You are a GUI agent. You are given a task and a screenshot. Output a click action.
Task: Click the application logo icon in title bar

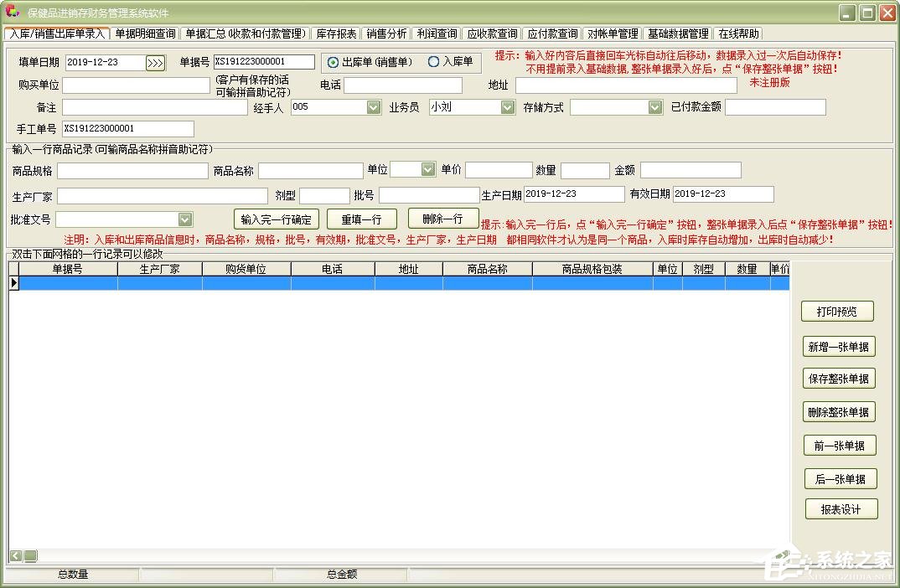[x=12, y=12]
